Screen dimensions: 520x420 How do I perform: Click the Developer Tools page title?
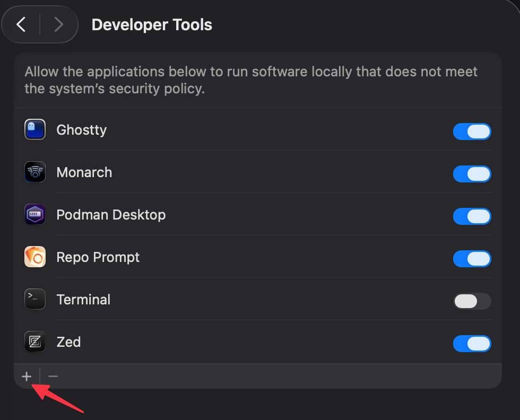coord(152,25)
